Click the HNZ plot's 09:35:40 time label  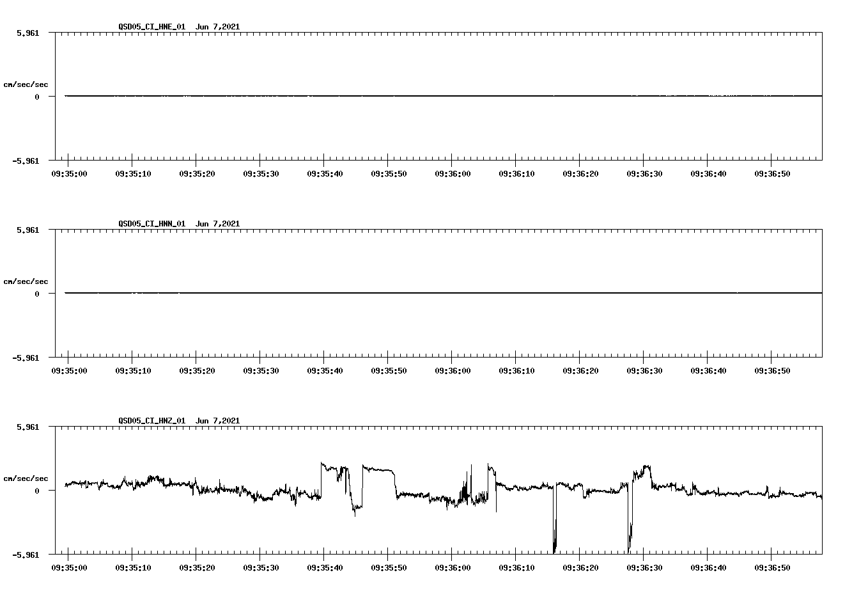[325, 567]
